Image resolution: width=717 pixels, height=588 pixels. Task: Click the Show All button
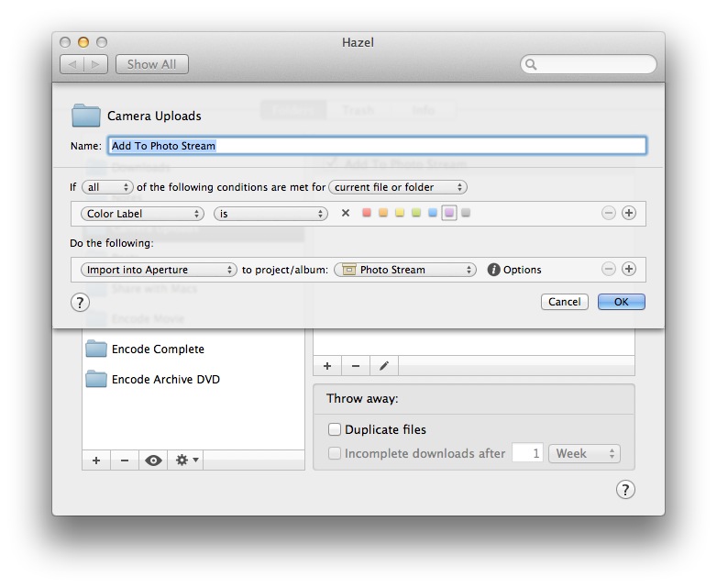pos(152,64)
